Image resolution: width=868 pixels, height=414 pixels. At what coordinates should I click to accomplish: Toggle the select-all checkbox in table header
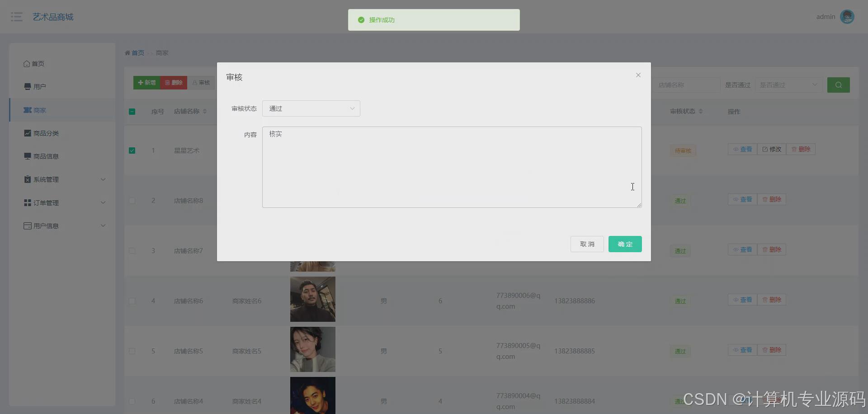tap(132, 112)
